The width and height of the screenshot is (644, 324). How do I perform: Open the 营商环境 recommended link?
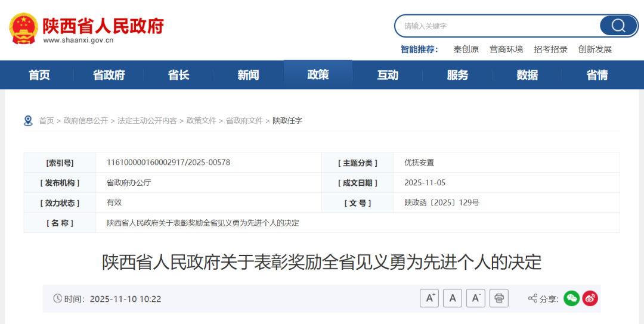click(506, 49)
